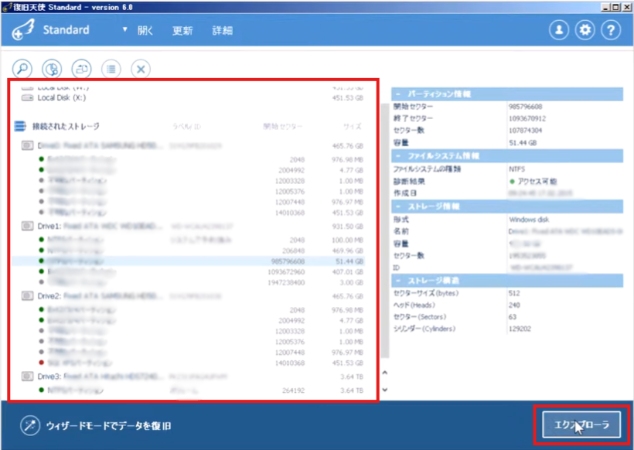Click the red status dot under Drive2
This screenshot has height=450, width=634.
[x=41, y=363]
